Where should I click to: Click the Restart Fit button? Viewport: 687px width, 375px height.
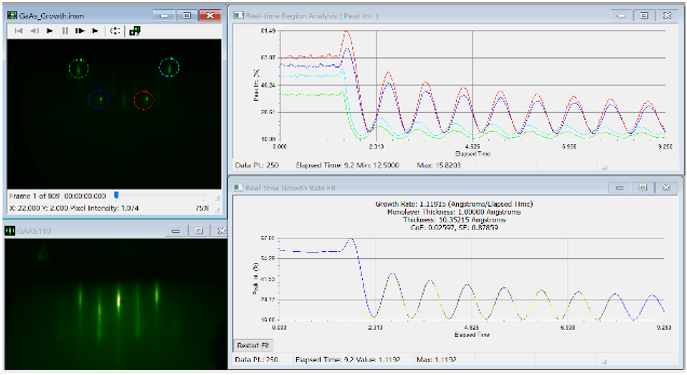253,346
